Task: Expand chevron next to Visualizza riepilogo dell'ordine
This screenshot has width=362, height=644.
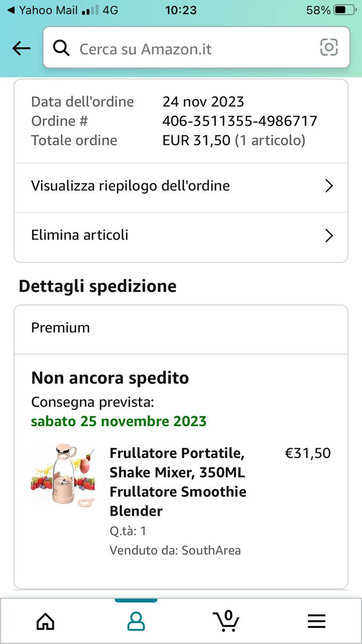Action: point(329,186)
